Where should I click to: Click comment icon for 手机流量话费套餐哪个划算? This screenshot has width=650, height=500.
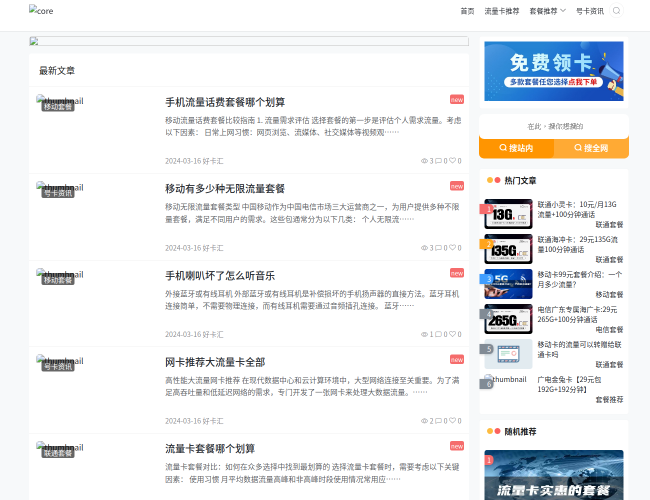coord(438,161)
